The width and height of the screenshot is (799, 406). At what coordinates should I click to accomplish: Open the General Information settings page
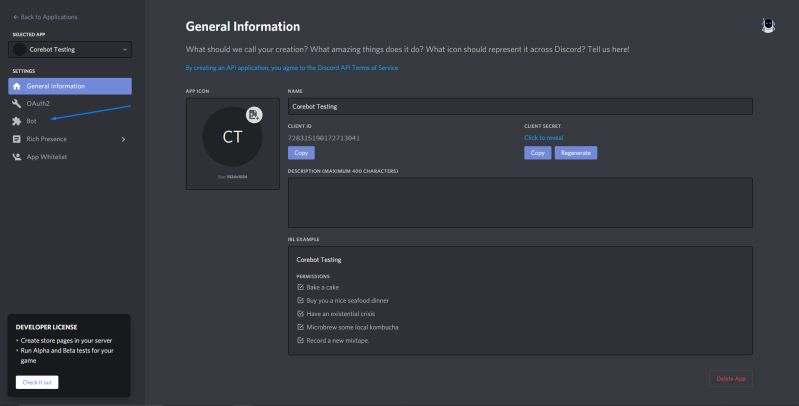[70, 86]
